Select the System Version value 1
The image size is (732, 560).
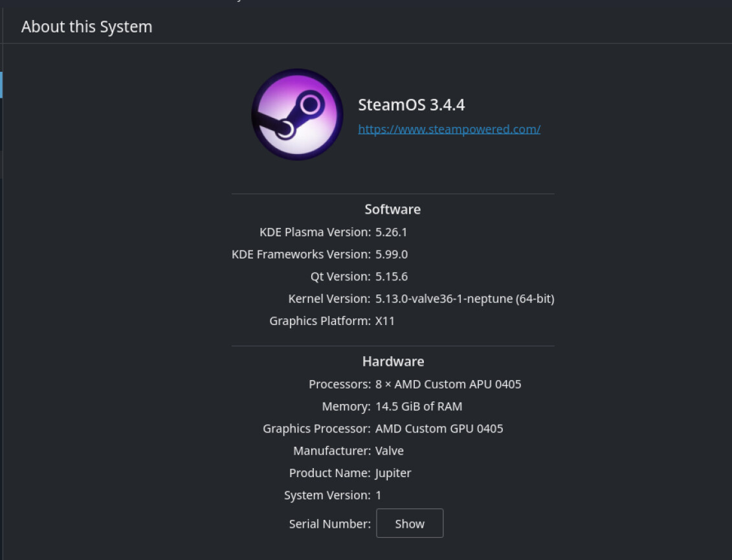click(x=379, y=495)
